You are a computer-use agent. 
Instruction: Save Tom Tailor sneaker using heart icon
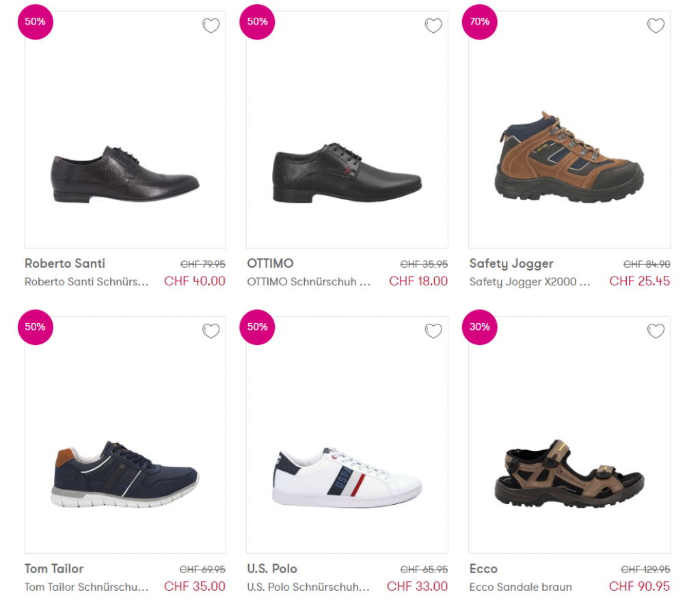(211, 331)
